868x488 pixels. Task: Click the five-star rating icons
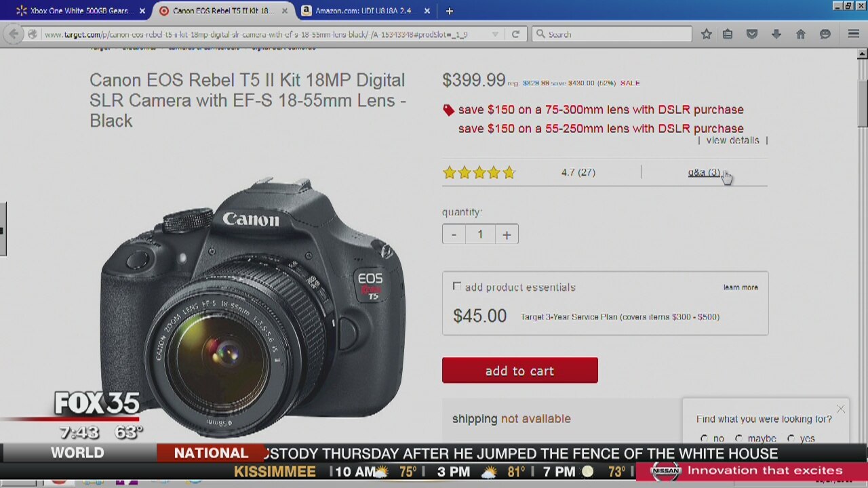click(x=479, y=173)
